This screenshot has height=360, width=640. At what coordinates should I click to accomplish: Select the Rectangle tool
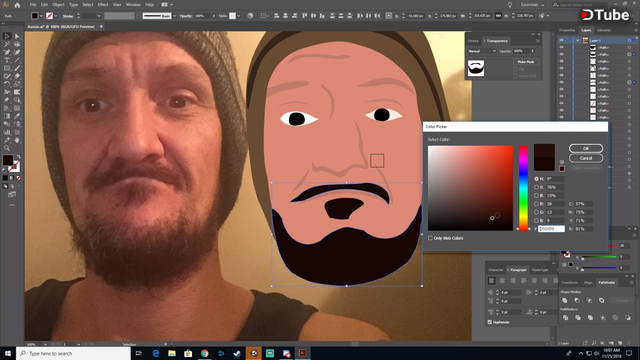(7, 68)
